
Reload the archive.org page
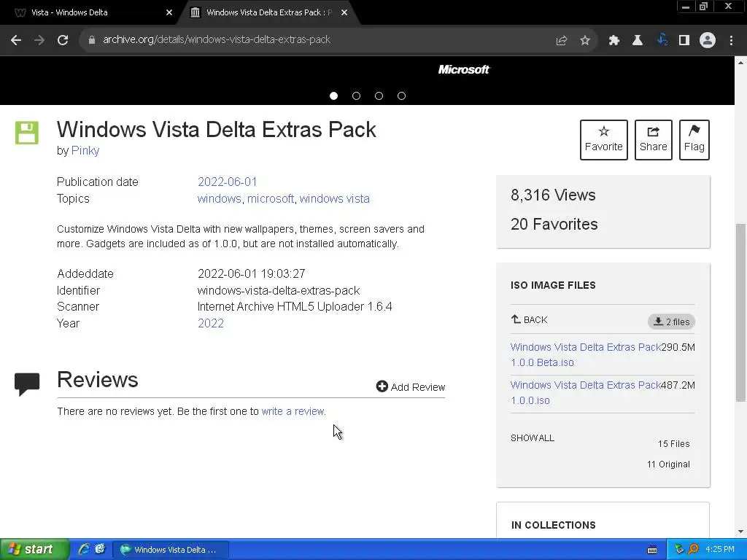point(63,40)
